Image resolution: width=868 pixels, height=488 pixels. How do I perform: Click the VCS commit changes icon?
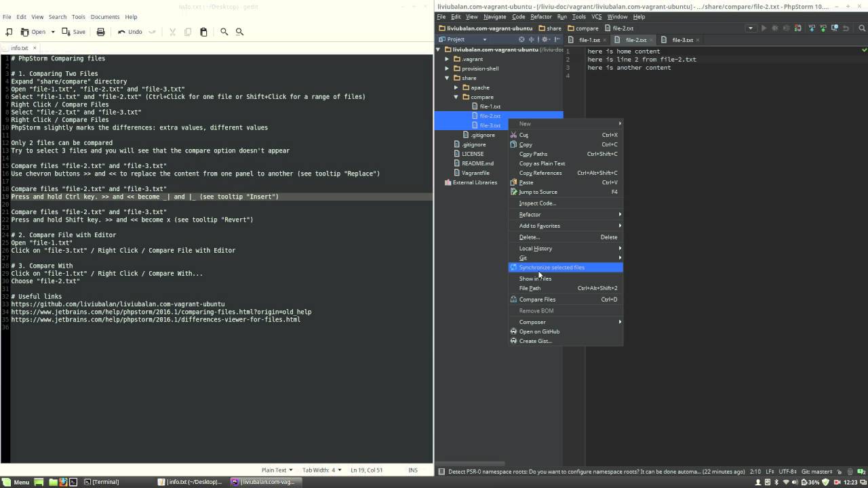823,28
